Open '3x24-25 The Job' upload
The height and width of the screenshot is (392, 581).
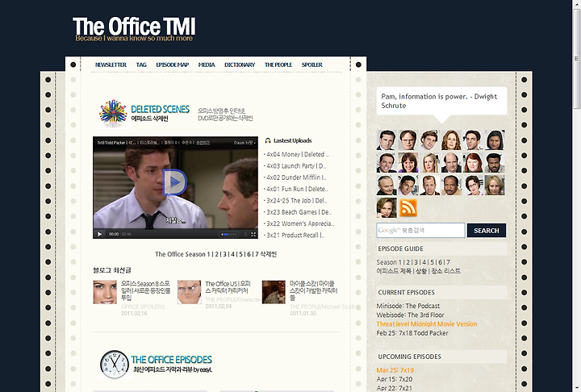(x=297, y=201)
